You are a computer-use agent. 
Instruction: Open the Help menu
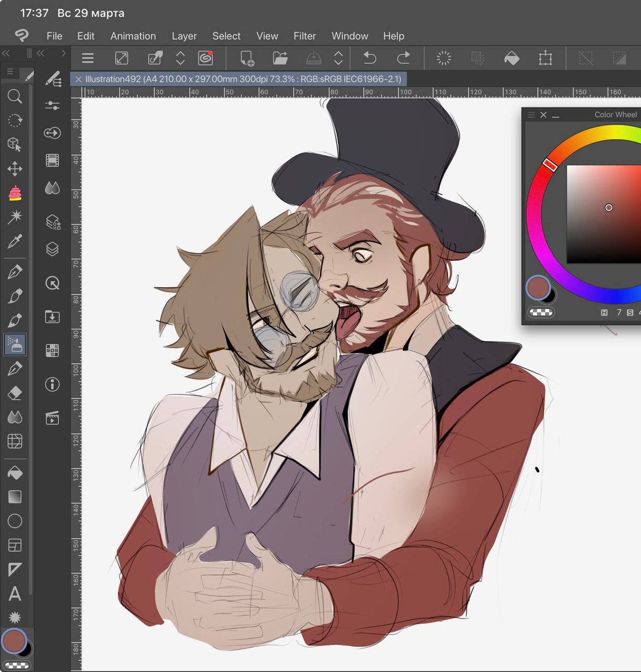[394, 36]
